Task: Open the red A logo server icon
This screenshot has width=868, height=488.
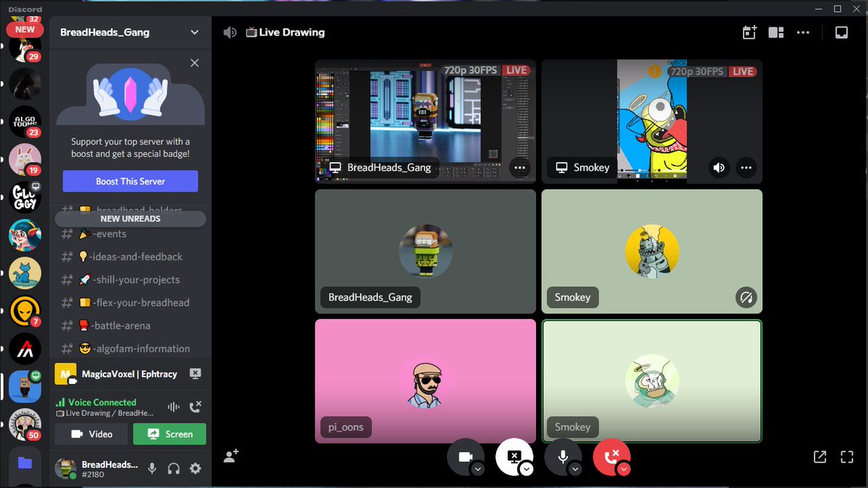Action: pyautogui.click(x=25, y=349)
